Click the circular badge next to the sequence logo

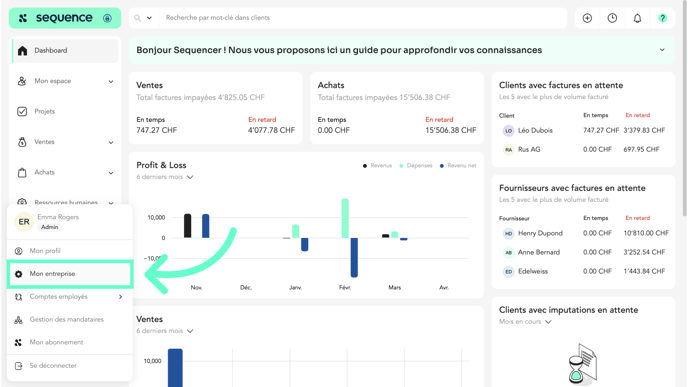[x=107, y=18]
